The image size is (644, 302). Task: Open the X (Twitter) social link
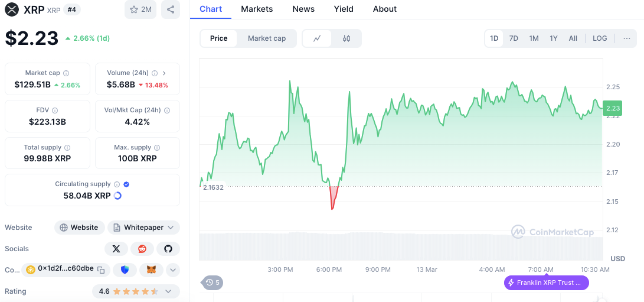pos(116,249)
